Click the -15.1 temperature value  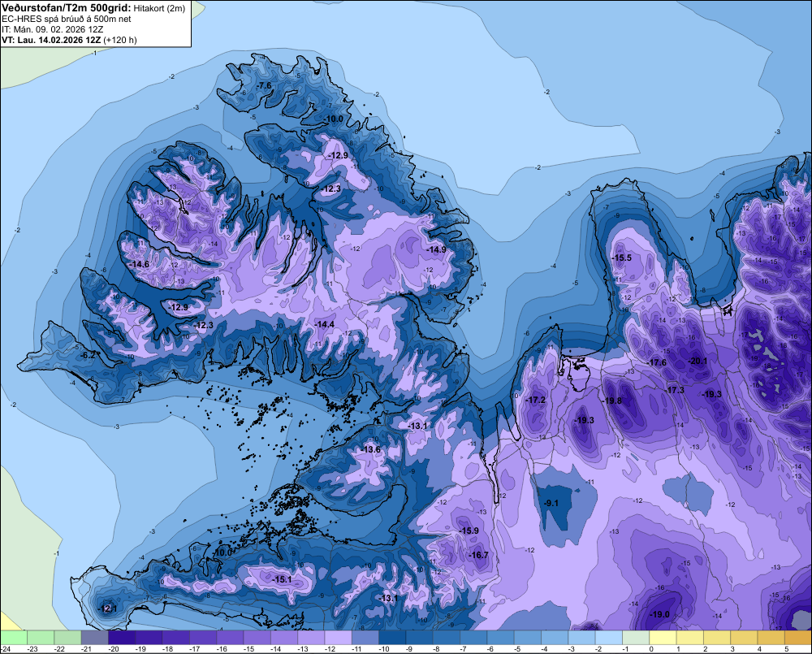[x=283, y=579]
